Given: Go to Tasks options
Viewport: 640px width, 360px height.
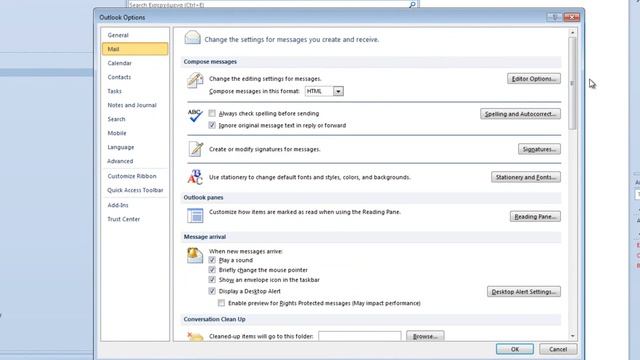Looking at the screenshot, I should coord(135,91).
